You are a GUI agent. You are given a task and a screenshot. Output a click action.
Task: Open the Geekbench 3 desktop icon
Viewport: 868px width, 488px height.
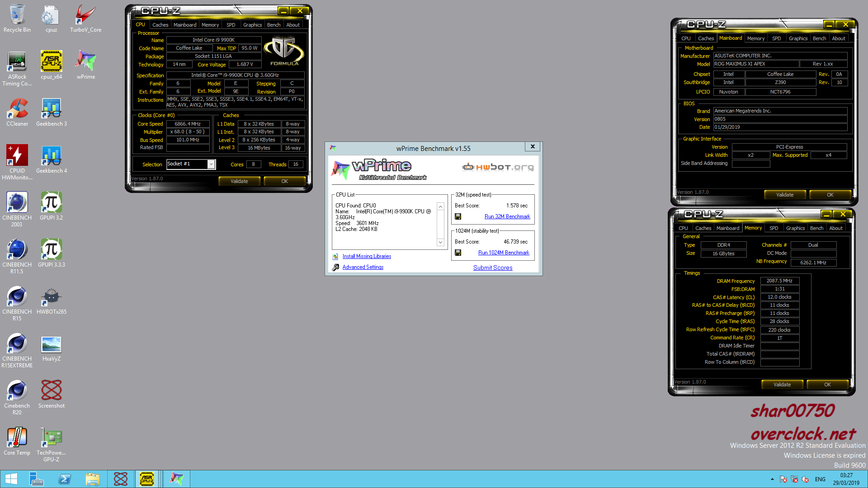pyautogui.click(x=51, y=113)
